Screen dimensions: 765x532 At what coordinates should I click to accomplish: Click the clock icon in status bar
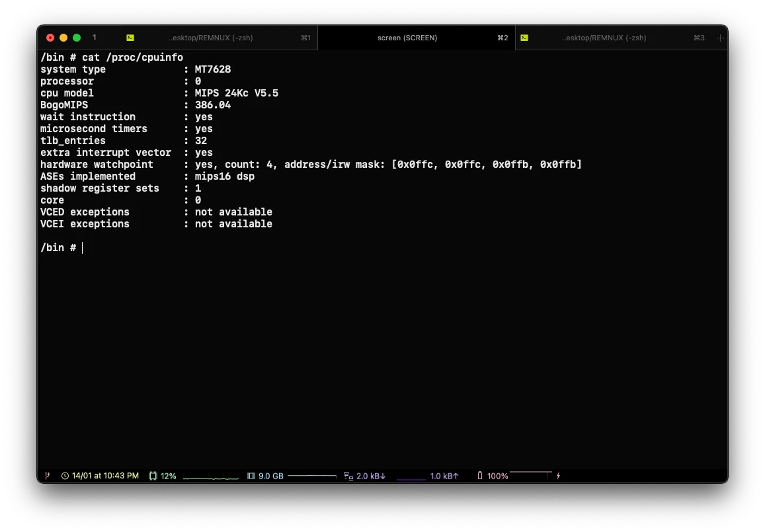(65, 476)
